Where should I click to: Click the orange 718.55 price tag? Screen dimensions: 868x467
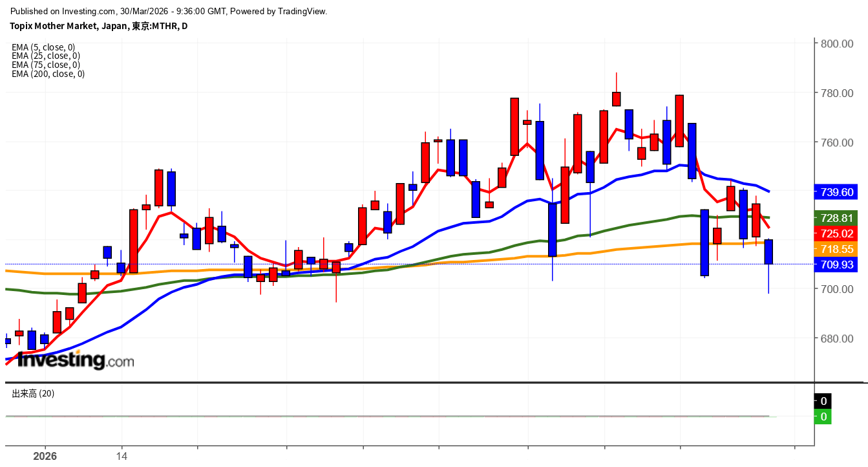click(x=837, y=249)
